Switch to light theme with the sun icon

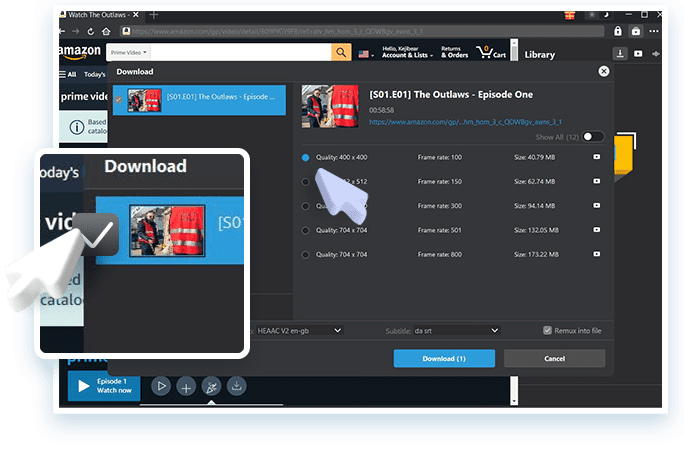[x=592, y=15]
